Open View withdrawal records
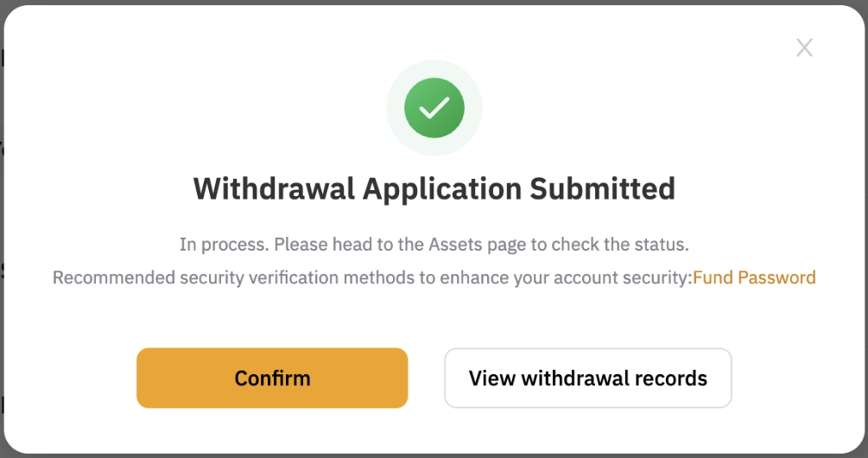This screenshot has width=868, height=458. (587, 378)
